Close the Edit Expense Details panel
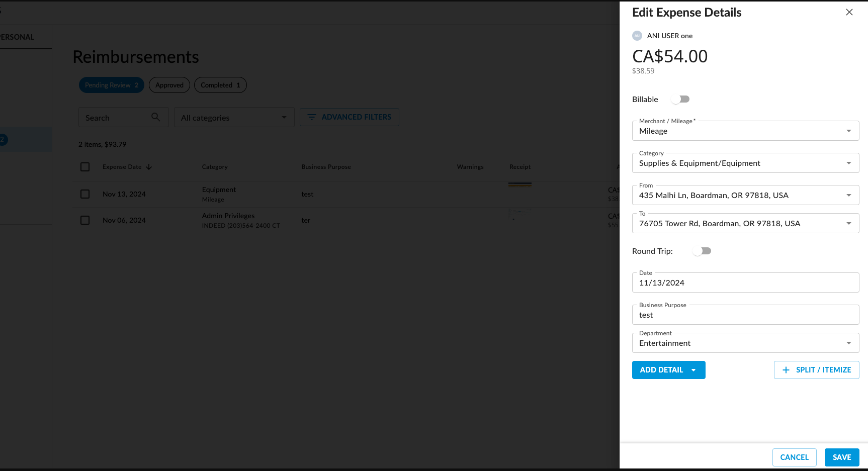Image resolution: width=868 pixels, height=471 pixels. click(849, 12)
